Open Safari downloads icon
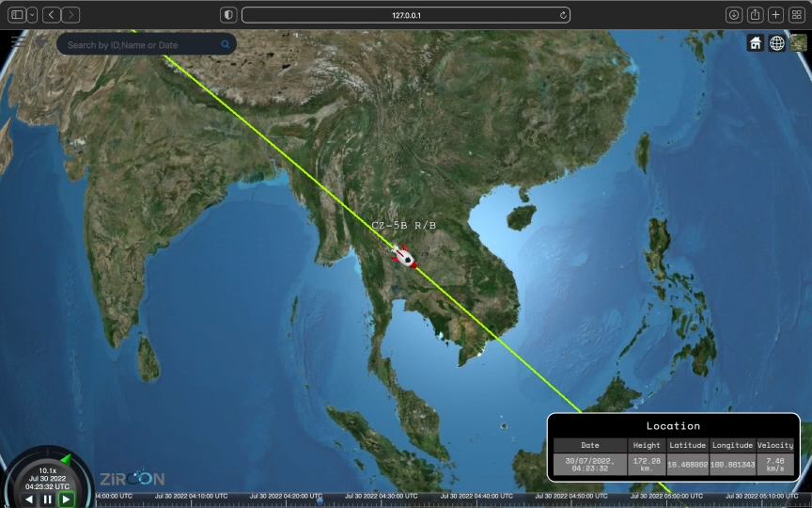The height and width of the screenshot is (508, 812). tap(734, 15)
